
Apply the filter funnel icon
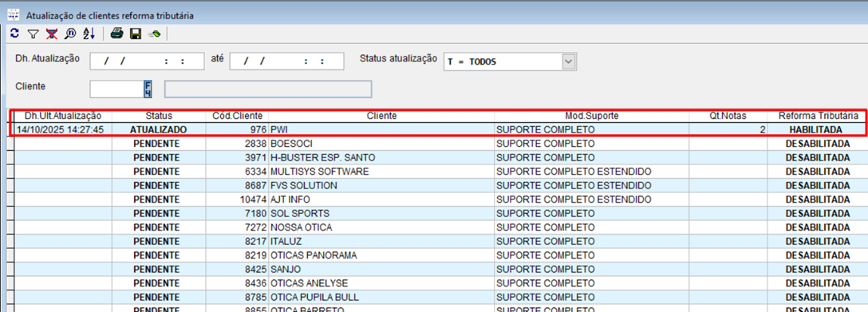coord(34,34)
